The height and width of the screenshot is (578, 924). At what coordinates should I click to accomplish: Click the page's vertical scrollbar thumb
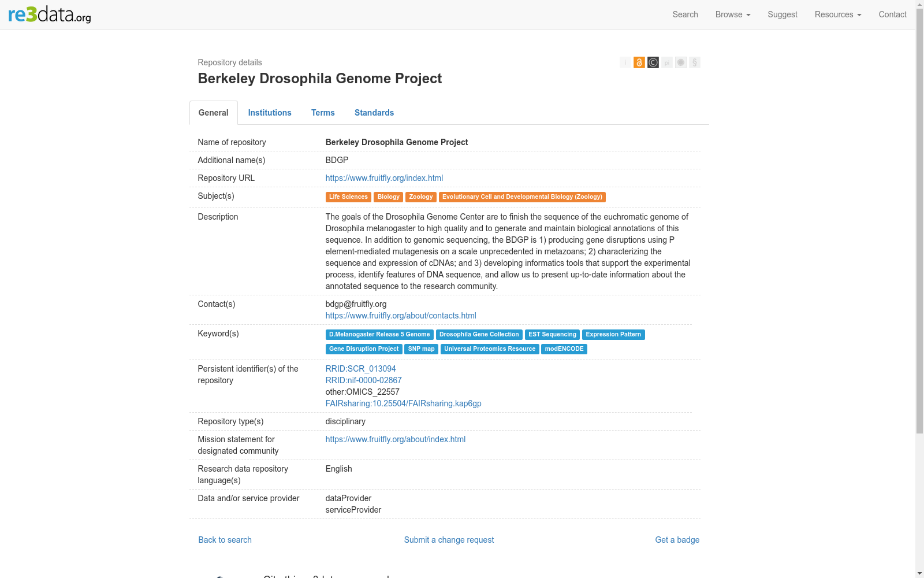click(919, 221)
